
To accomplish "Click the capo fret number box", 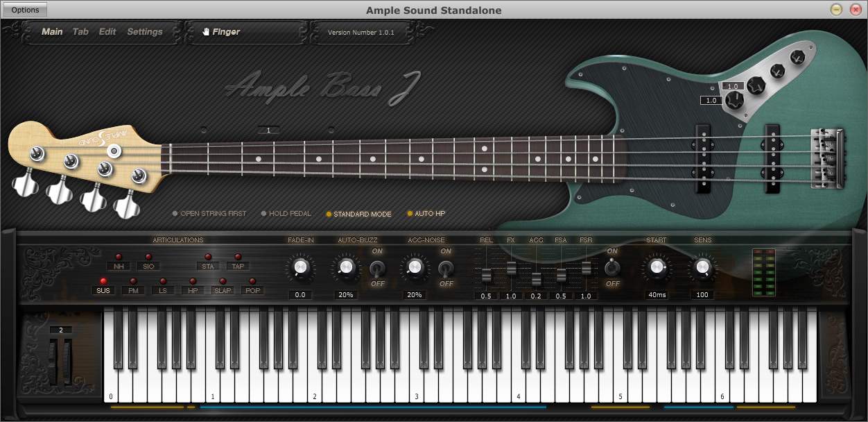I will pyautogui.click(x=268, y=130).
